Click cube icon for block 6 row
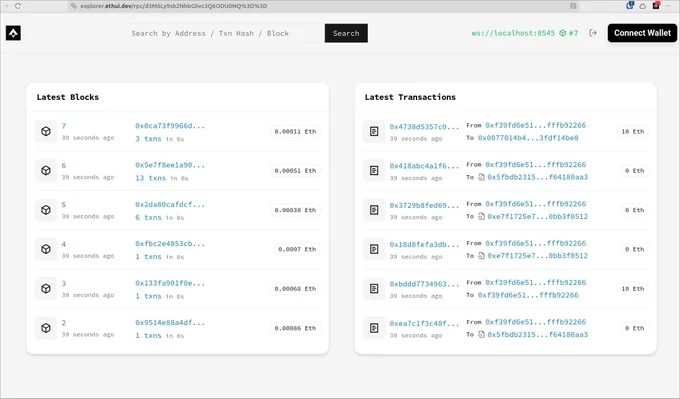Image resolution: width=680 pixels, height=399 pixels. coord(46,170)
